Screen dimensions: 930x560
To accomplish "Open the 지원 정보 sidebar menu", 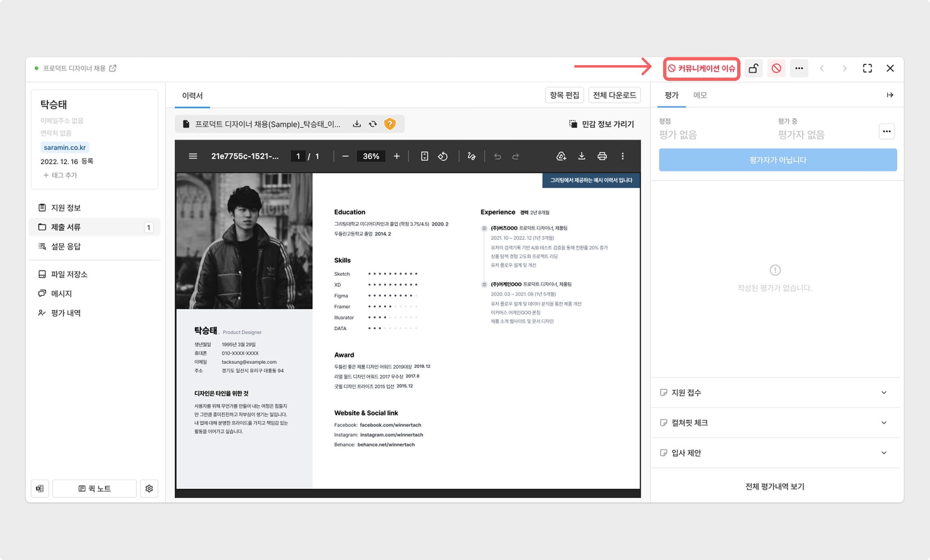I will point(95,208).
